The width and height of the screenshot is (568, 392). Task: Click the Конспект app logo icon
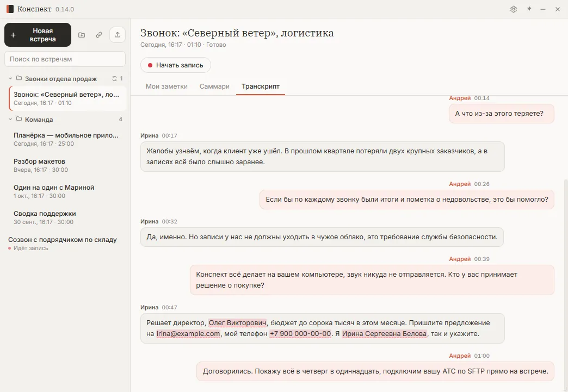pyautogui.click(x=10, y=9)
